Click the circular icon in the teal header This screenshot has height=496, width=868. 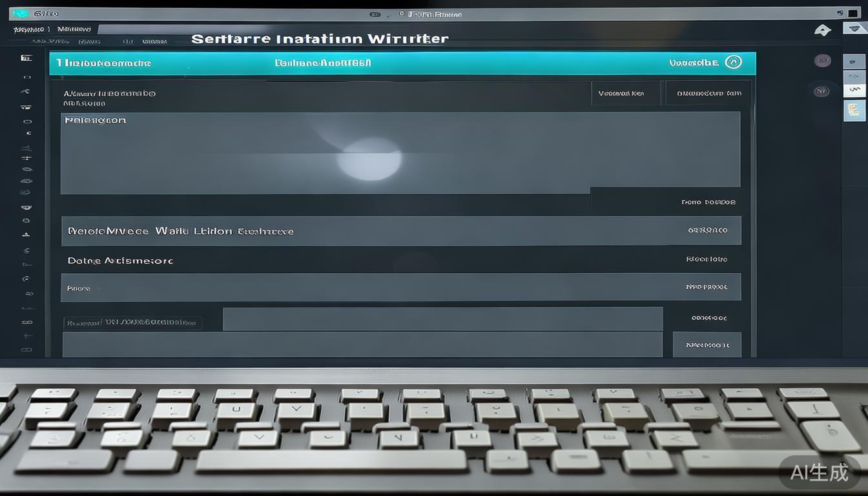[x=733, y=62]
